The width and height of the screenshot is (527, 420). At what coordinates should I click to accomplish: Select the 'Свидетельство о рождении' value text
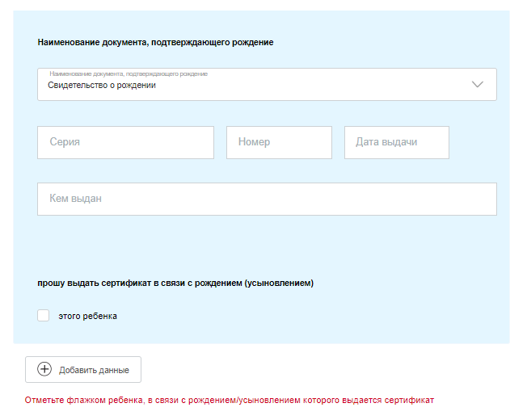click(102, 85)
